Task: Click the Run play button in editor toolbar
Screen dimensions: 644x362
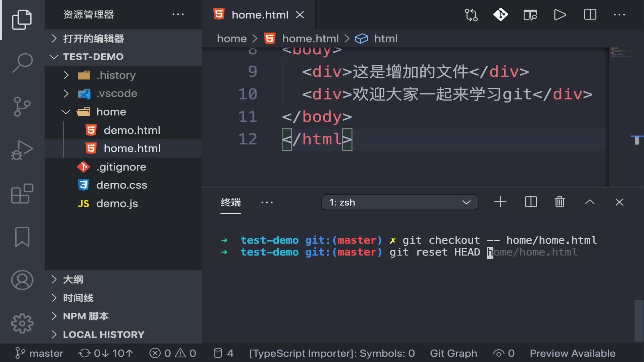Action: pyautogui.click(x=560, y=15)
